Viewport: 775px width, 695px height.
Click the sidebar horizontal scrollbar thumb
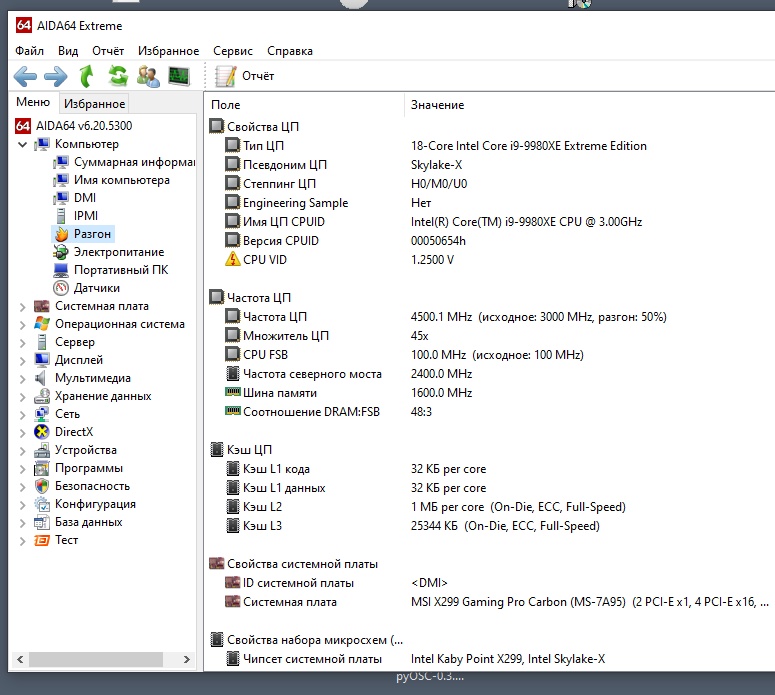(96, 659)
